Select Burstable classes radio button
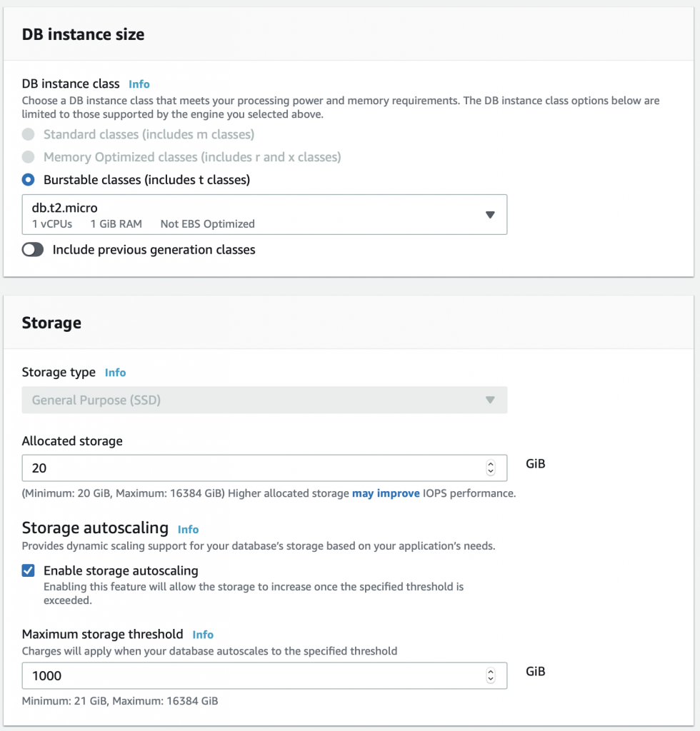This screenshot has width=700, height=731. (28, 179)
